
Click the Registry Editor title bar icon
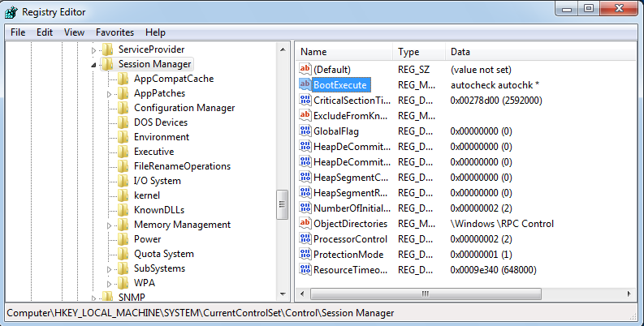point(11,11)
